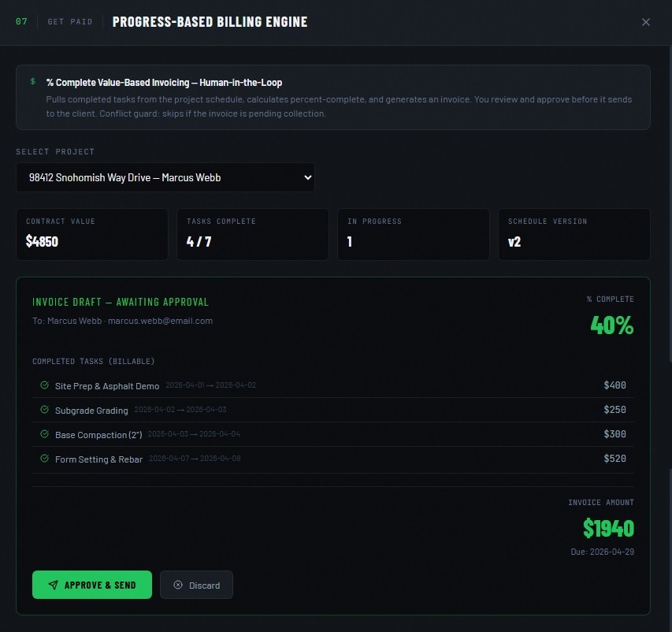The height and width of the screenshot is (632, 672).
Task: Click checkmark icon beside Site Prep & Asphalt Demo
Action: 44,385
